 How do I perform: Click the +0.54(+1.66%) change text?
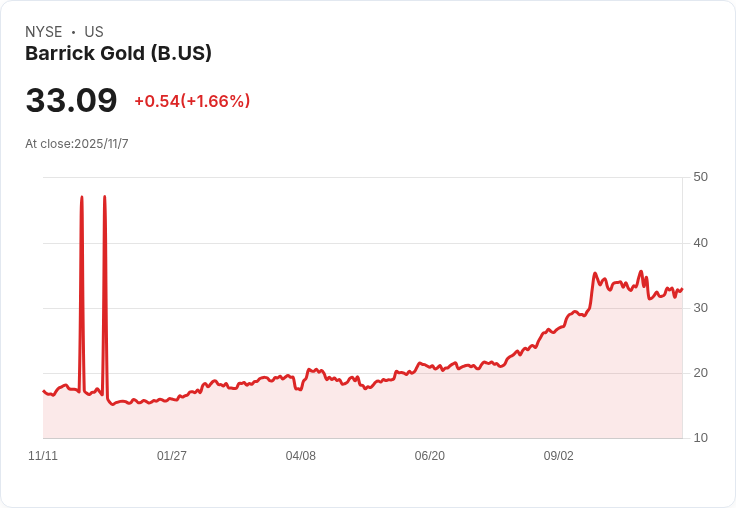[192, 101]
